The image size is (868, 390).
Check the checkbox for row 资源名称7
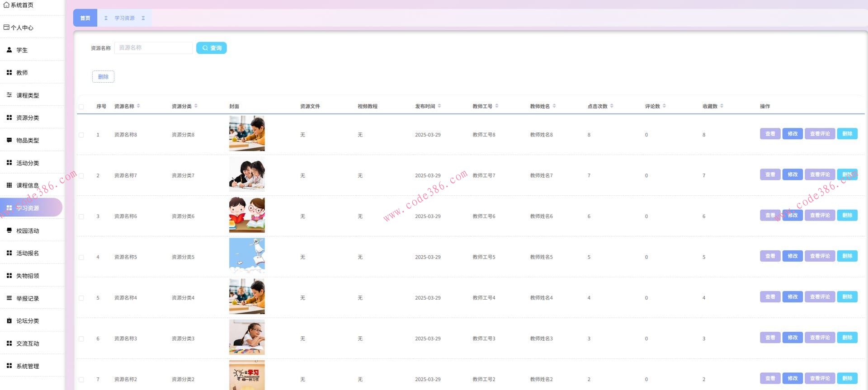point(81,176)
